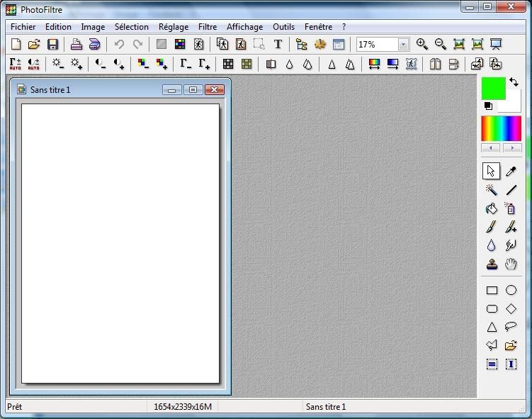This screenshot has width=532, height=419.
Task: Swap foreground and background colors
Action: (x=514, y=82)
